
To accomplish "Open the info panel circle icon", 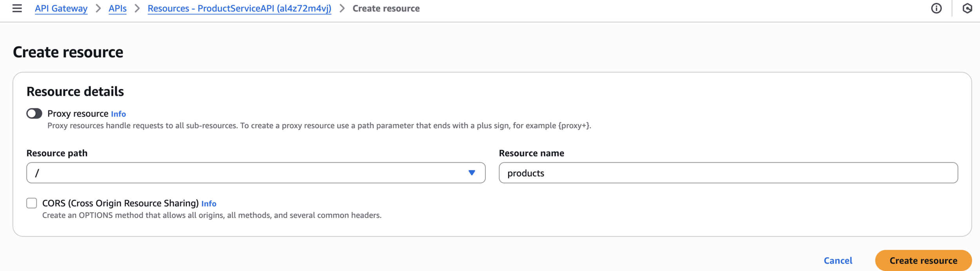I will click(x=936, y=8).
